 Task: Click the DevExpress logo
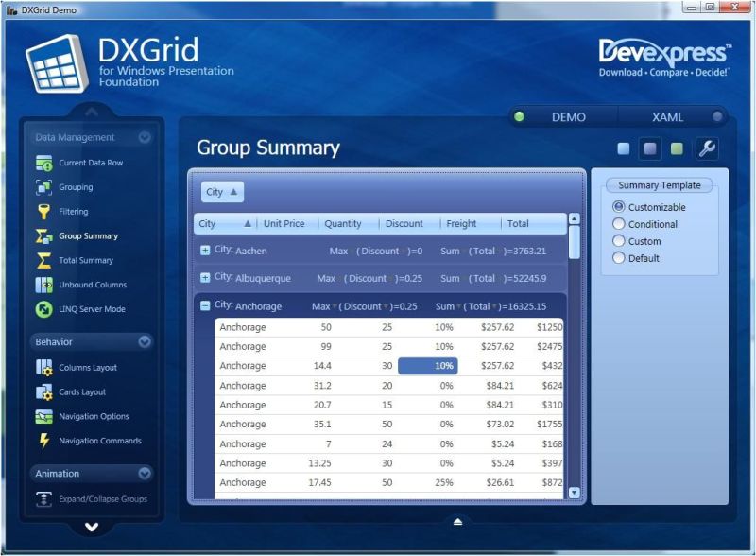click(x=665, y=58)
